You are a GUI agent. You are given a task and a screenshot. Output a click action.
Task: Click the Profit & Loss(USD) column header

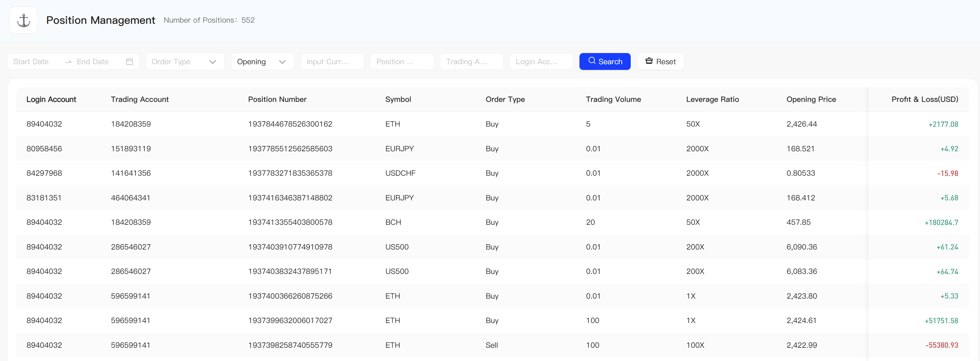[924, 99]
